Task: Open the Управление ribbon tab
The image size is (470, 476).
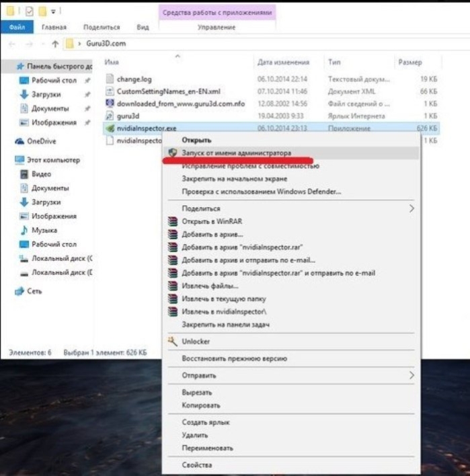Action: pyautogui.click(x=217, y=27)
